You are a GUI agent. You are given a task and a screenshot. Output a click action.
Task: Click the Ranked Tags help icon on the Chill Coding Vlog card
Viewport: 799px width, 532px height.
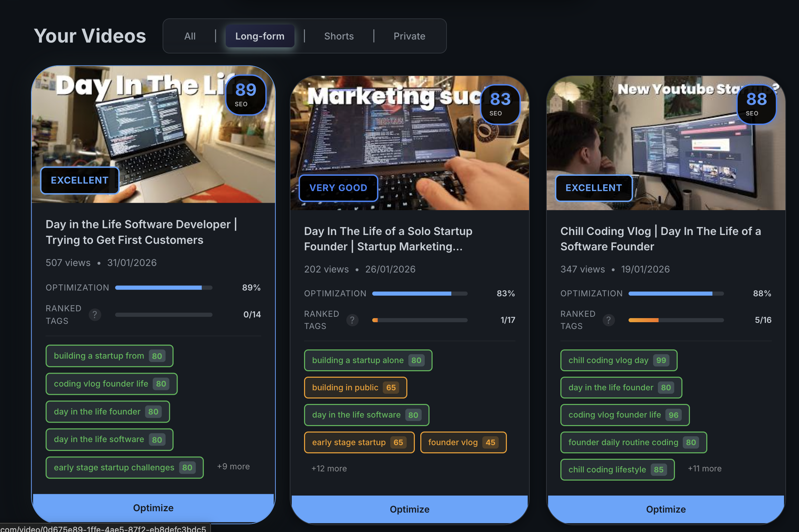pos(608,320)
